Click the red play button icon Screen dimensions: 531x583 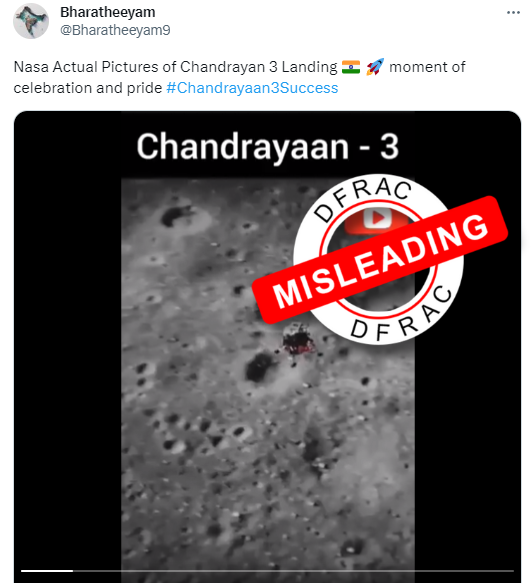[377, 219]
